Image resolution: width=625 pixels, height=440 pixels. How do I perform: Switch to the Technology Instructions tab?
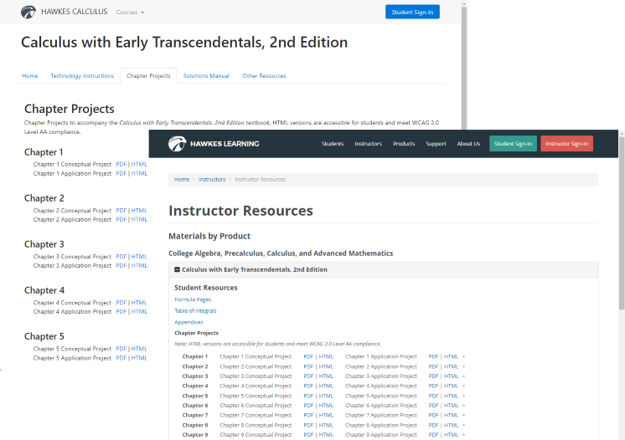[x=82, y=76]
